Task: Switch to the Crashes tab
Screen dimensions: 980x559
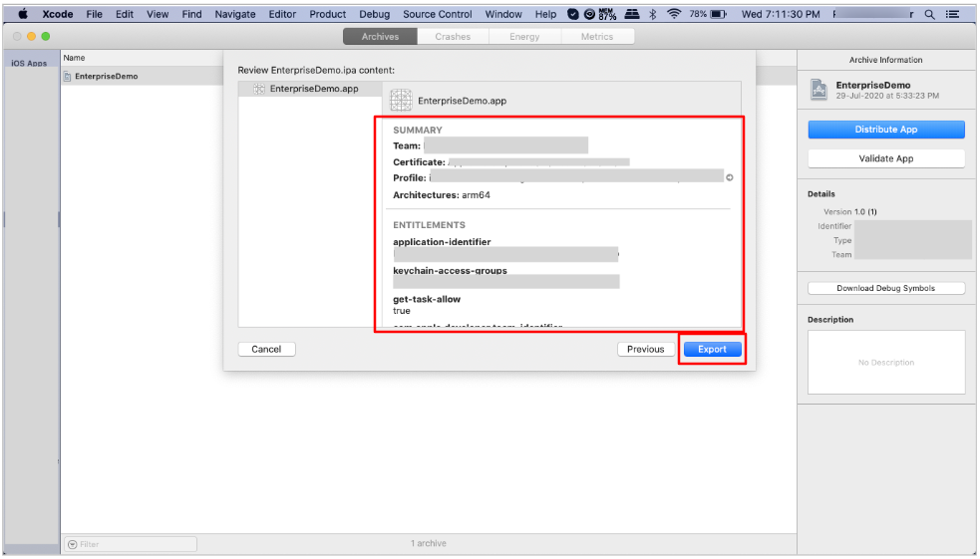Action: [454, 37]
